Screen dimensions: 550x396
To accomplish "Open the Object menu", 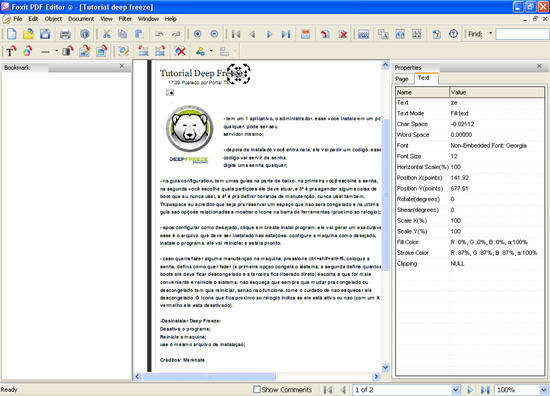I will click(x=53, y=19).
